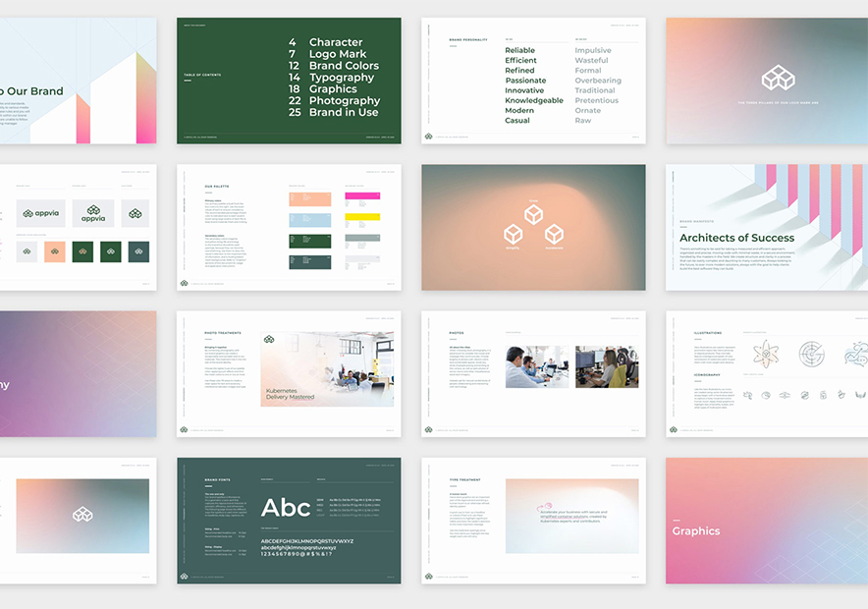This screenshot has height=609, width=868.
Task: Open the 'Architects of Success' slide
Action: [766, 227]
